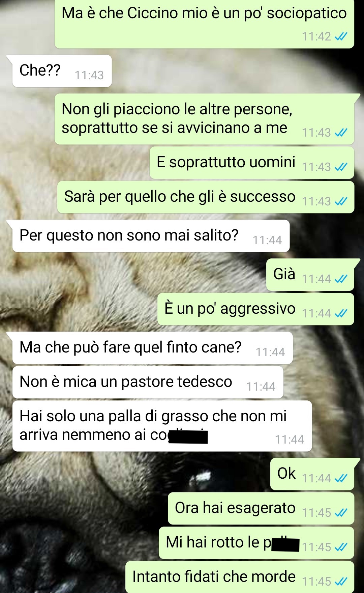364x593 pixels.
Task: Tap 'Ma che può fare quel finto cane?' message
Action: 153,348
